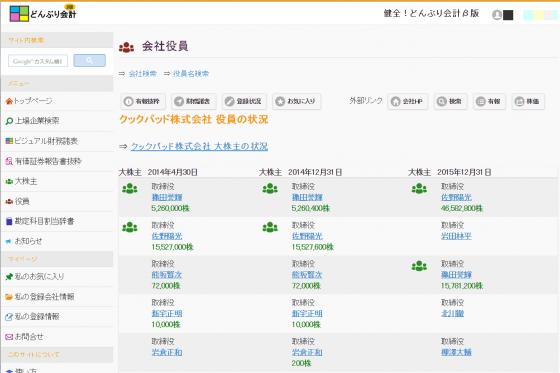Viewport: 560px width, 373px height.
Task: Open 穐田誉輝 in the 2015年12月31日 column
Action: point(456,275)
